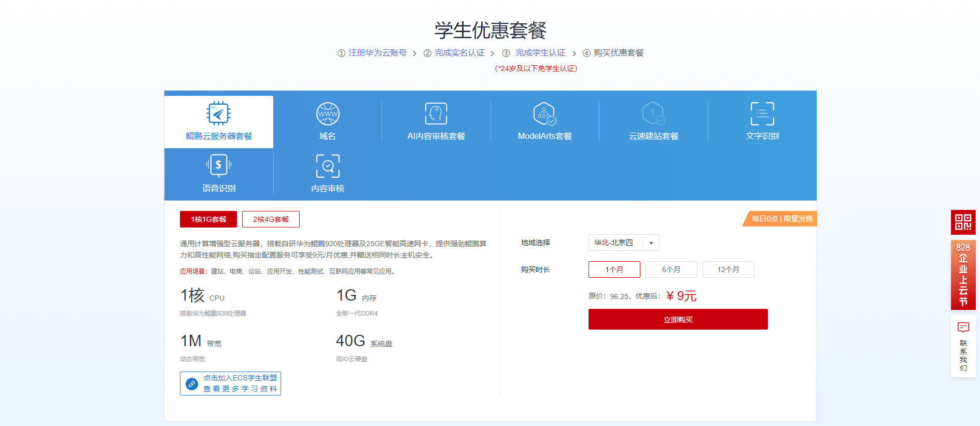The width and height of the screenshot is (980, 426).
Task: Open the ModelArts套餐 tab
Action: (544, 122)
